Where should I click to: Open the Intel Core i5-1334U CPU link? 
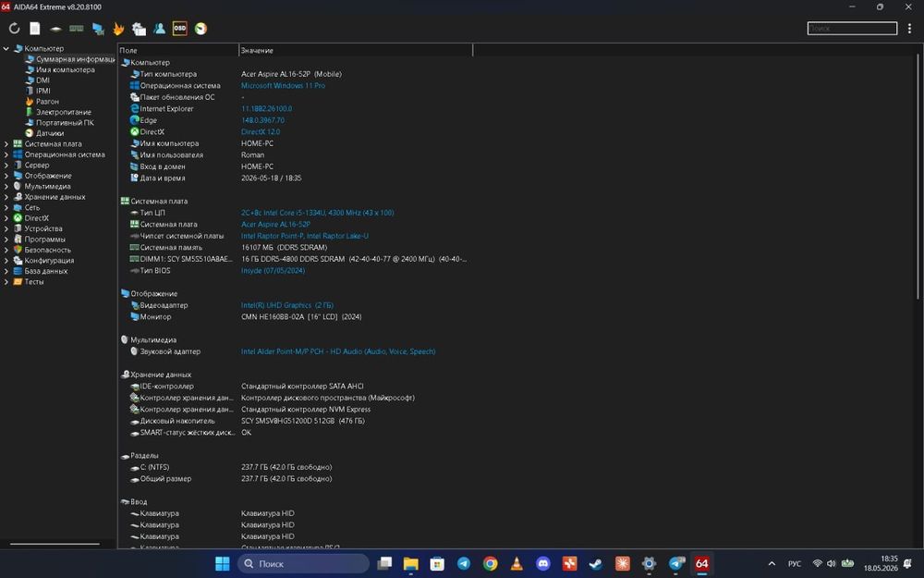(x=318, y=213)
